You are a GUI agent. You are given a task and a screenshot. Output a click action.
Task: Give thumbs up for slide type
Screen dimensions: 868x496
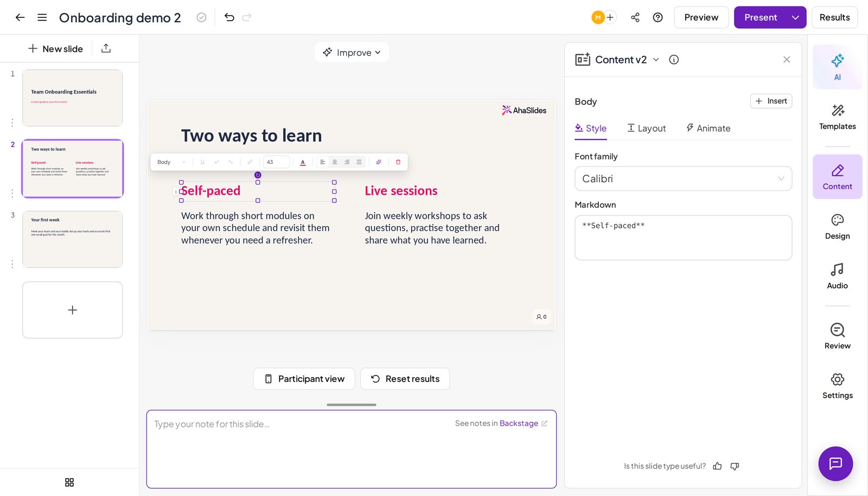[717, 466]
